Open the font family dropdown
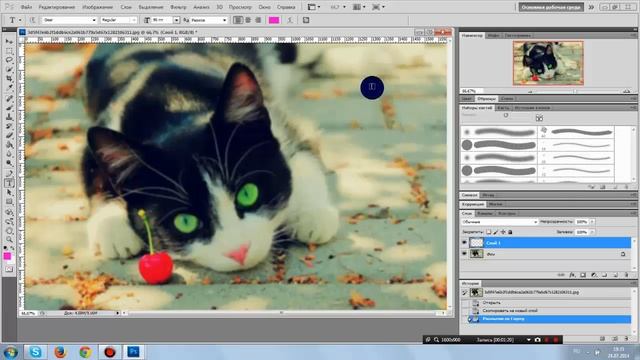The width and height of the screenshot is (640, 360). pyautogui.click(x=94, y=20)
